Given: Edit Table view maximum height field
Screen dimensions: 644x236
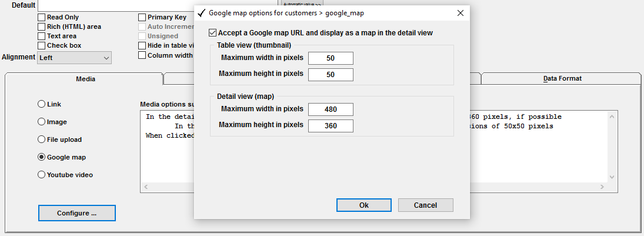Looking at the screenshot, I should pos(331,75).
